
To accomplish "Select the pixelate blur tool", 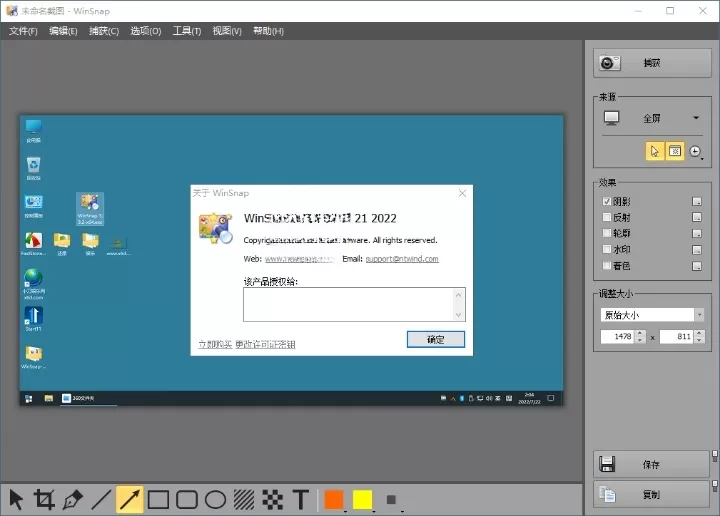I will point(272,499).
